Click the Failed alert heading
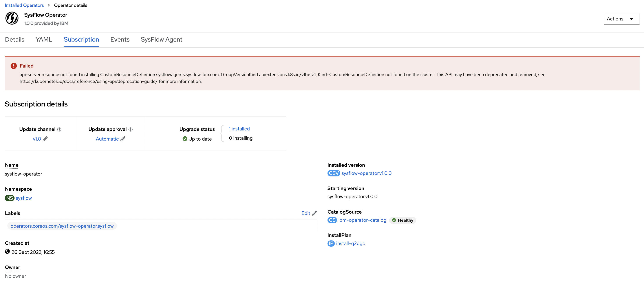Viewport: 644px width, 293px height. [26, 66]
